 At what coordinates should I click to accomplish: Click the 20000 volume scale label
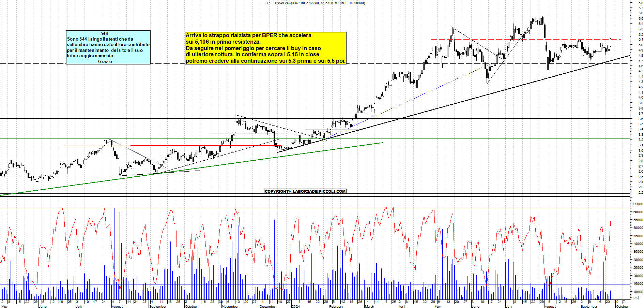638,276
